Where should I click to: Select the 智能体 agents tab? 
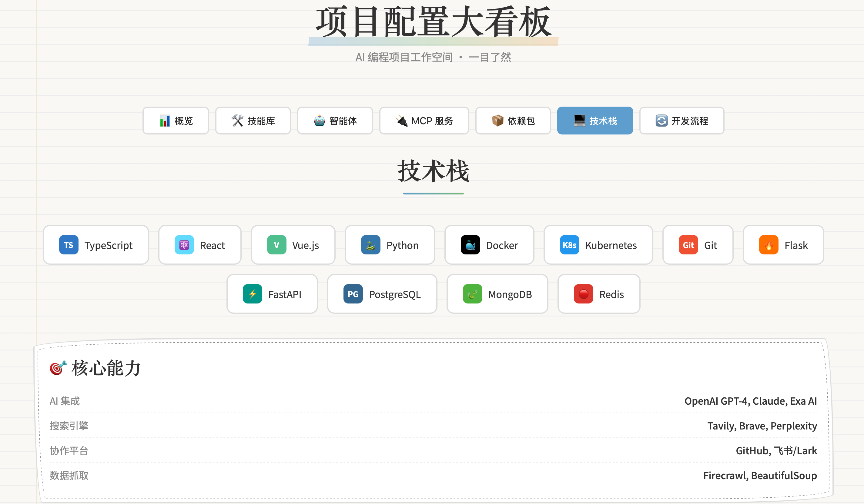click(335, 121)
